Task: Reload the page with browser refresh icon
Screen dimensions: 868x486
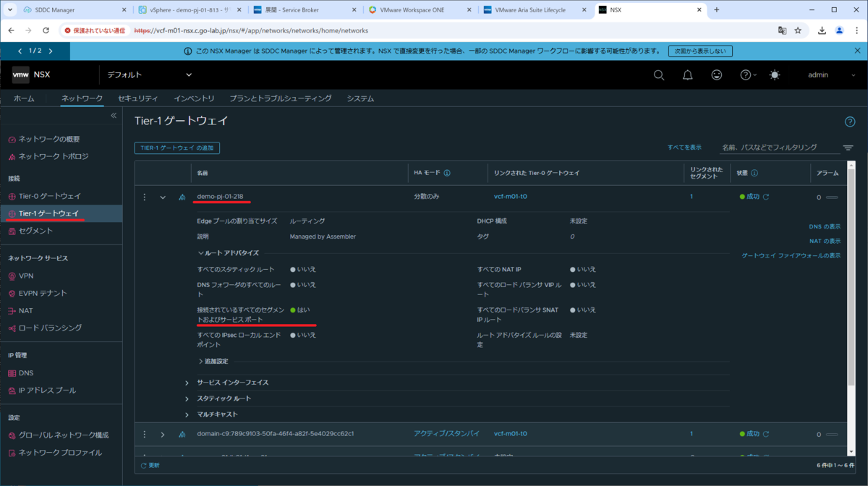Action: [46, 31]
